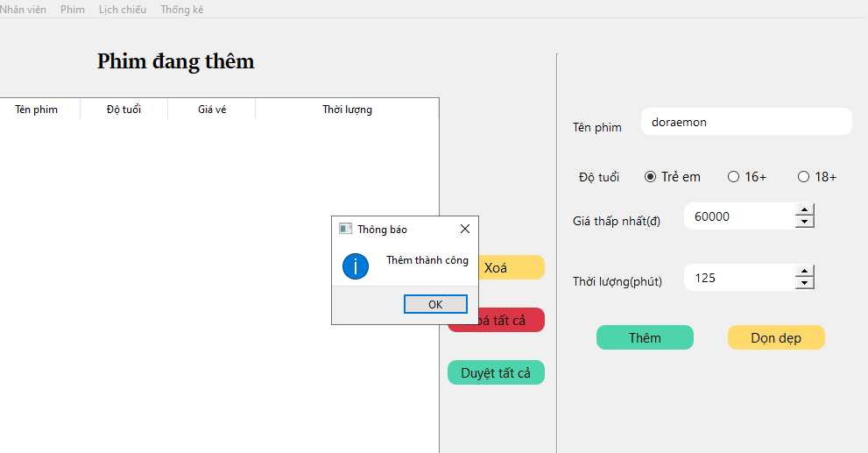Viewport: 868px width, 453px height.
Task: Click the Thông báo dialog title icon
Action: pyautogui.click(x=345, y=229)
